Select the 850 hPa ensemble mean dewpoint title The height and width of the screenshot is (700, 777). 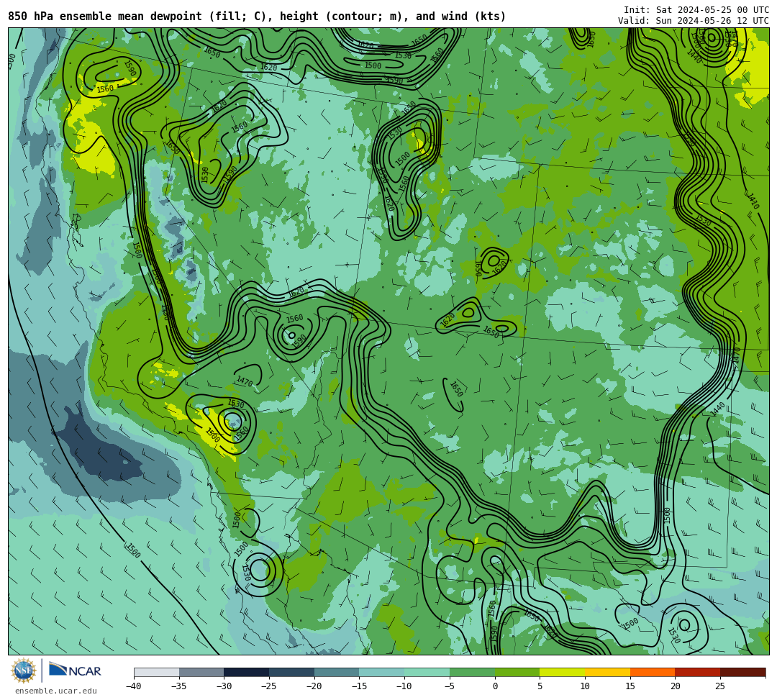point(257,17)
